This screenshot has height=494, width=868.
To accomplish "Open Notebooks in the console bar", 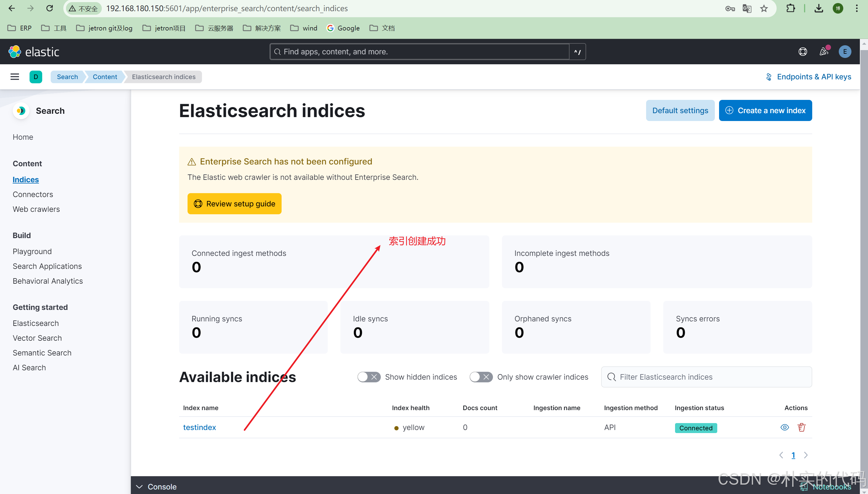I will (825, 486).
